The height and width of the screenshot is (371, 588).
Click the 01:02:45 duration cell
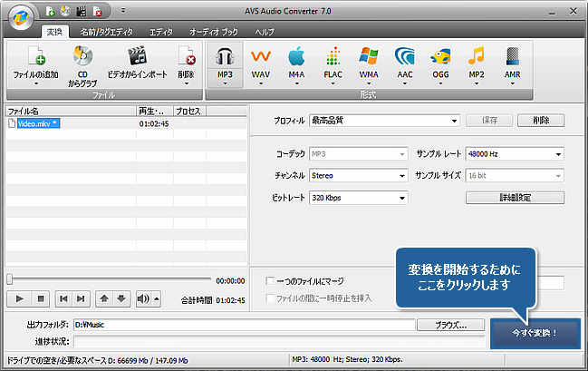click(154, 124)
